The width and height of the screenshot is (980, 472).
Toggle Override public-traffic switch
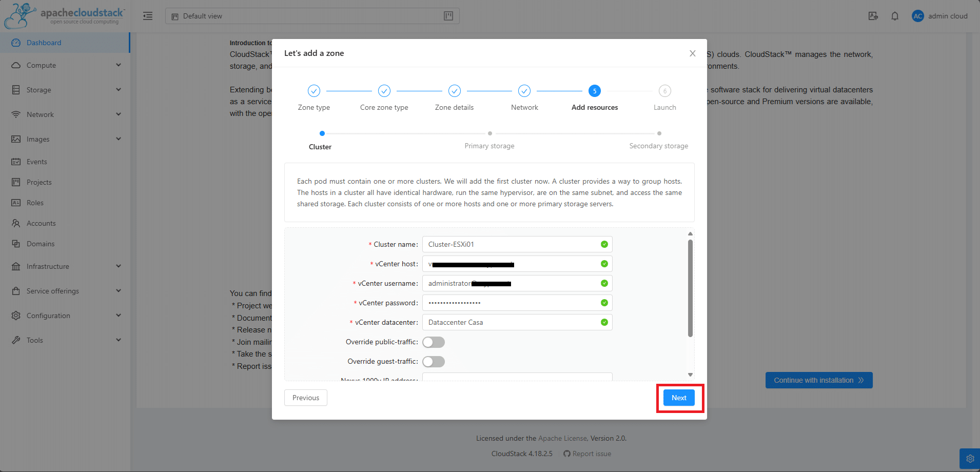pyautogui.click(x=434, y=342)
